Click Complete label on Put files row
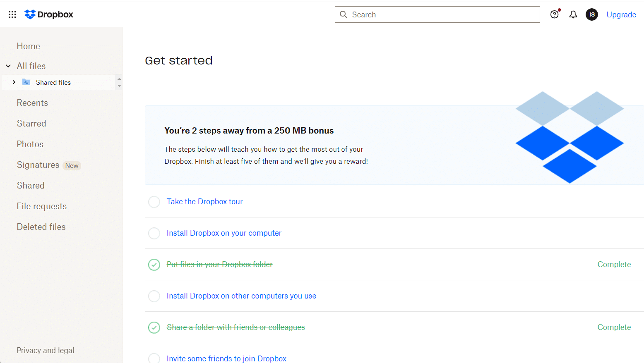The image size is (644, 363). [614, 264]
